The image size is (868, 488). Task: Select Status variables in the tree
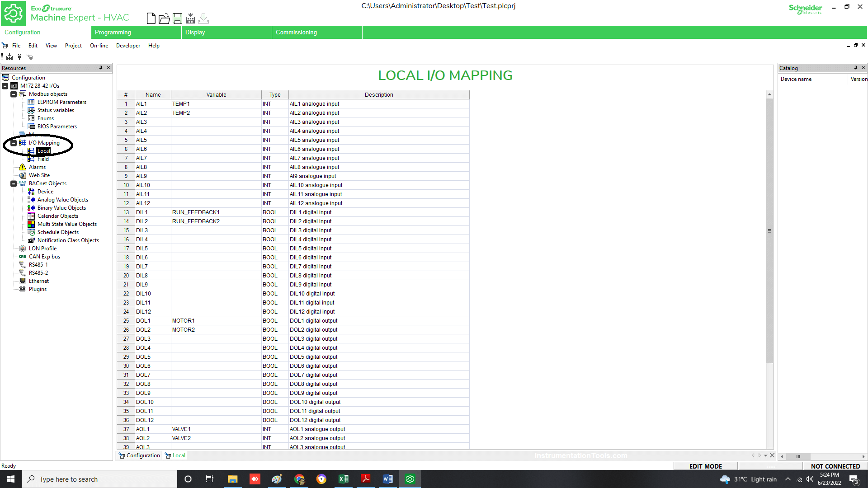point(56,110)
